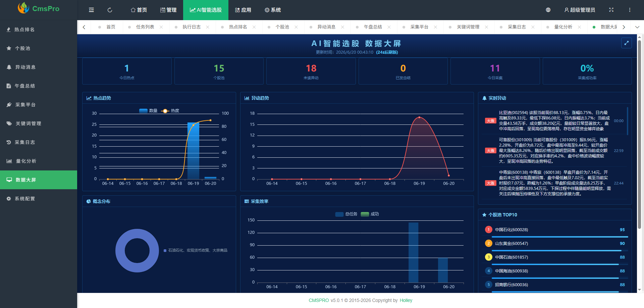Click the 未读异动 stat card showing 18
The height and width of the screenshot is (308, 644).
click(311, 71)
